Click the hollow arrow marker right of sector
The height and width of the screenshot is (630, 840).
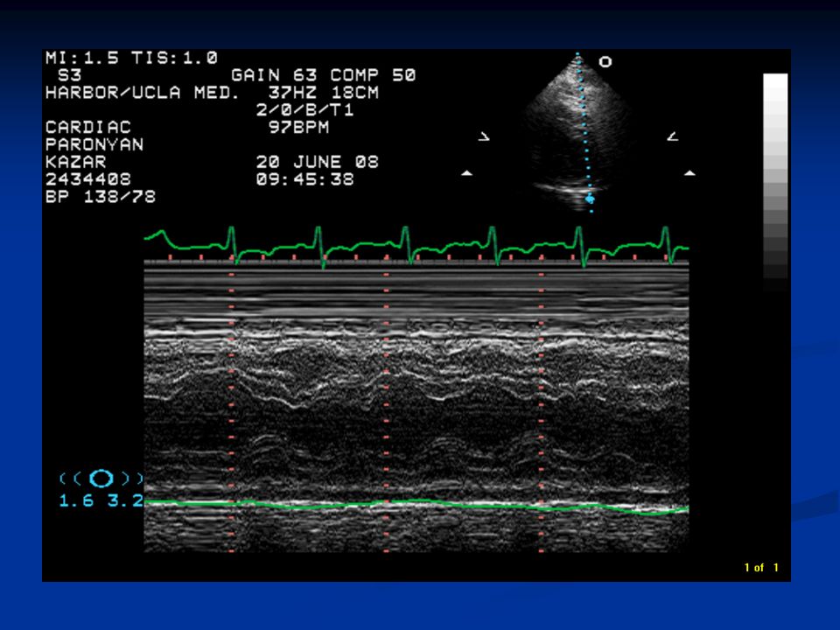[x=673, y=136]
